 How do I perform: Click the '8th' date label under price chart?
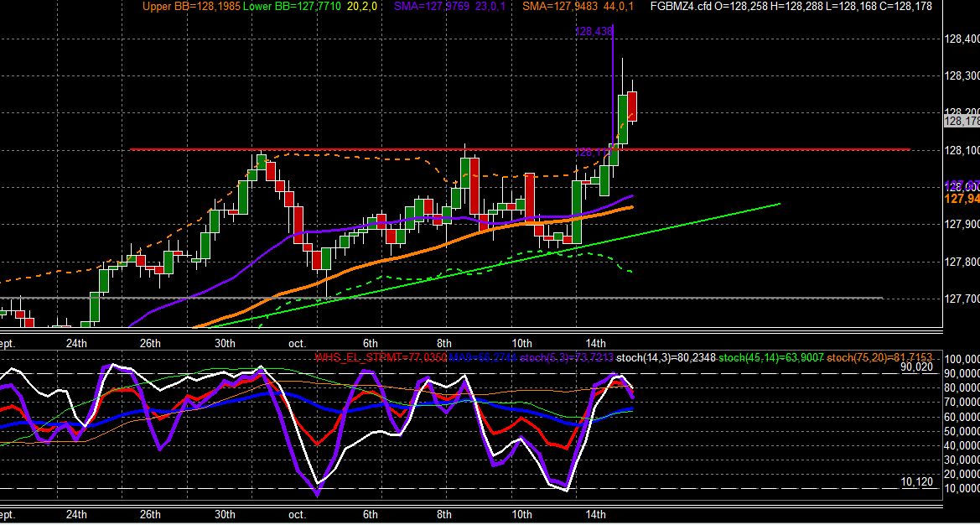[444, 343]
